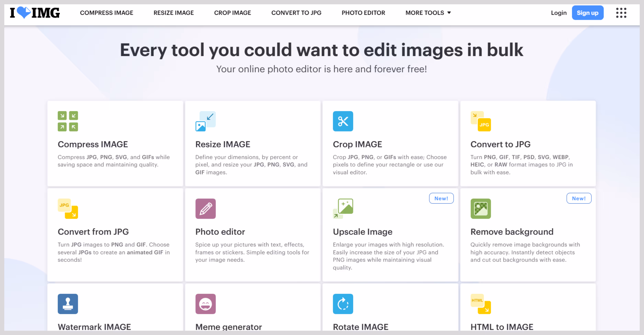Open the Rotate IMAGE icon
644x335 pixels.
coord(343,304)
